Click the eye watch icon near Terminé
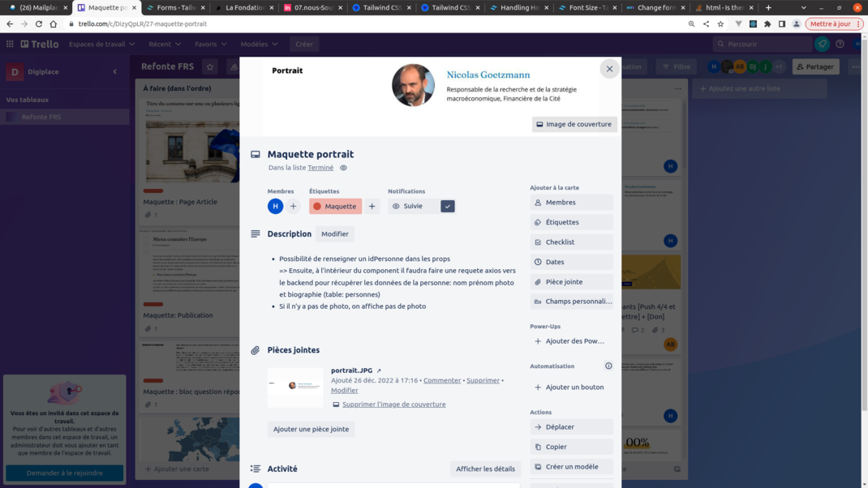Viewport: 868px width, 488px height. [343, 168]
